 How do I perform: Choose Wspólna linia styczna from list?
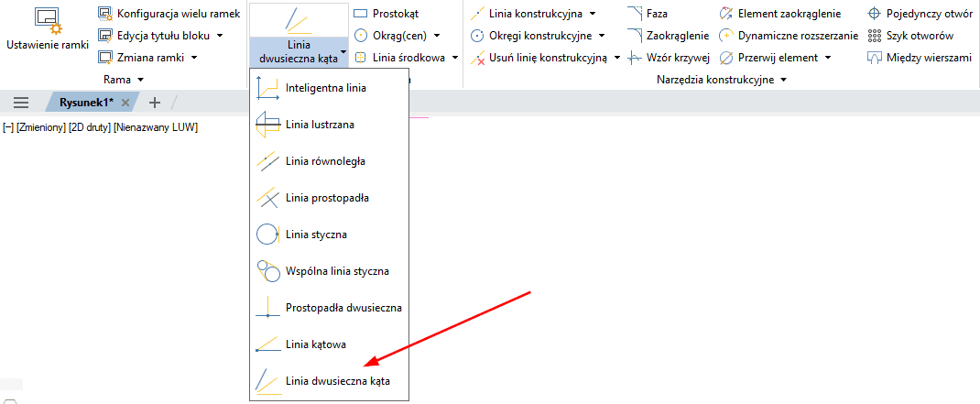tap(329, 271)
